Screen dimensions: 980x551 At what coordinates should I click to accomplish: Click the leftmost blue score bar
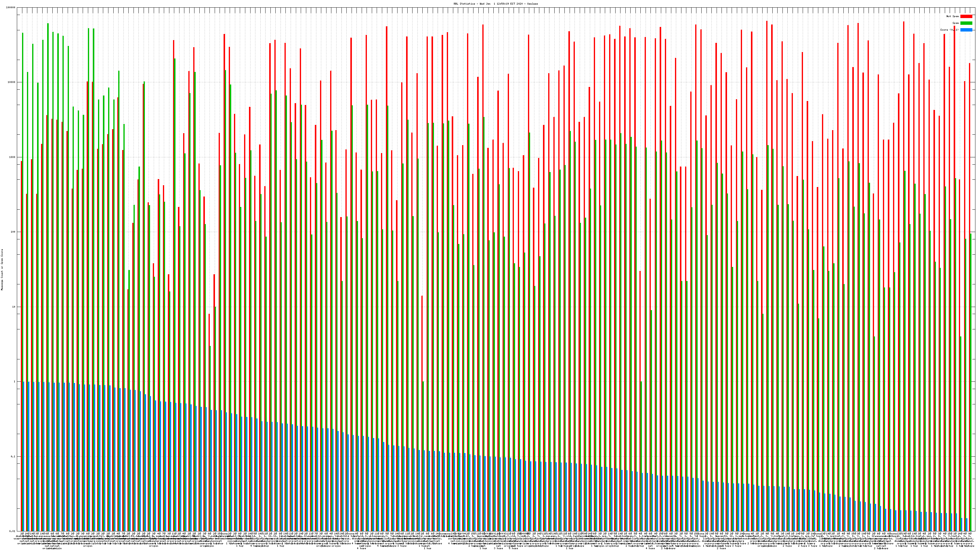[24, 456]
